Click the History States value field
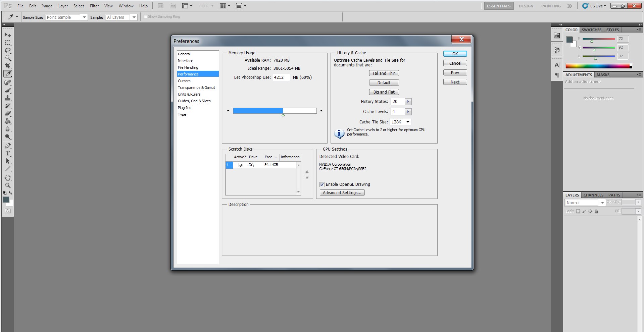The width and height of the screenshot is (644, 332). (398, 102)
